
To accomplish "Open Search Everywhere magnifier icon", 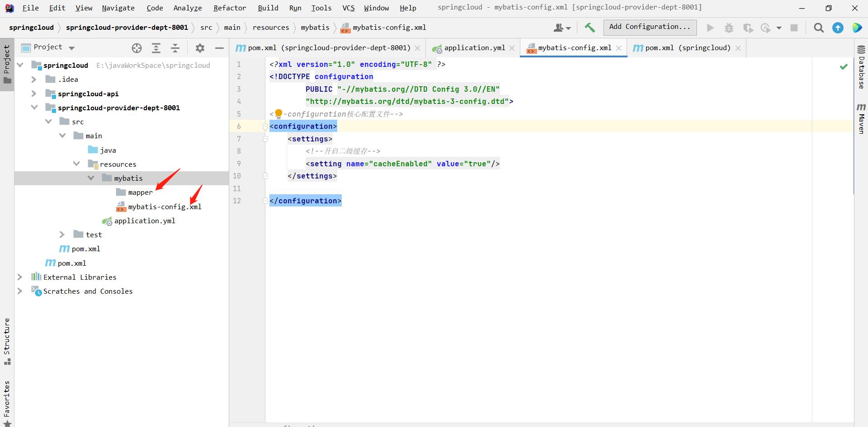I will [819, 28].
